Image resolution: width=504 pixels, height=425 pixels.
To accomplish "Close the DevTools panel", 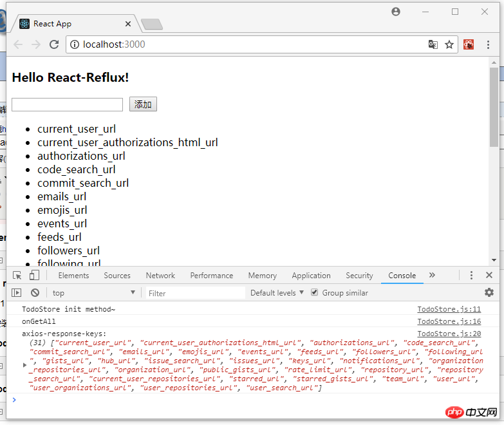I will click(x=489, y=275).
